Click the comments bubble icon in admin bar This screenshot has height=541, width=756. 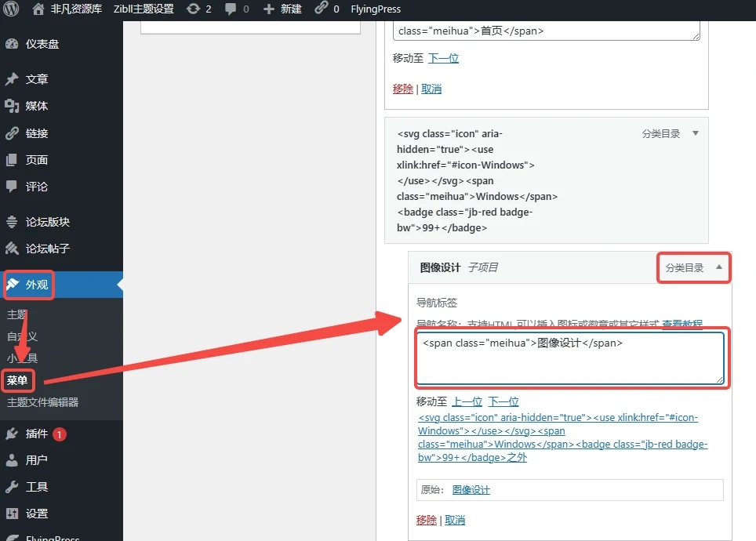pos(231,9)
